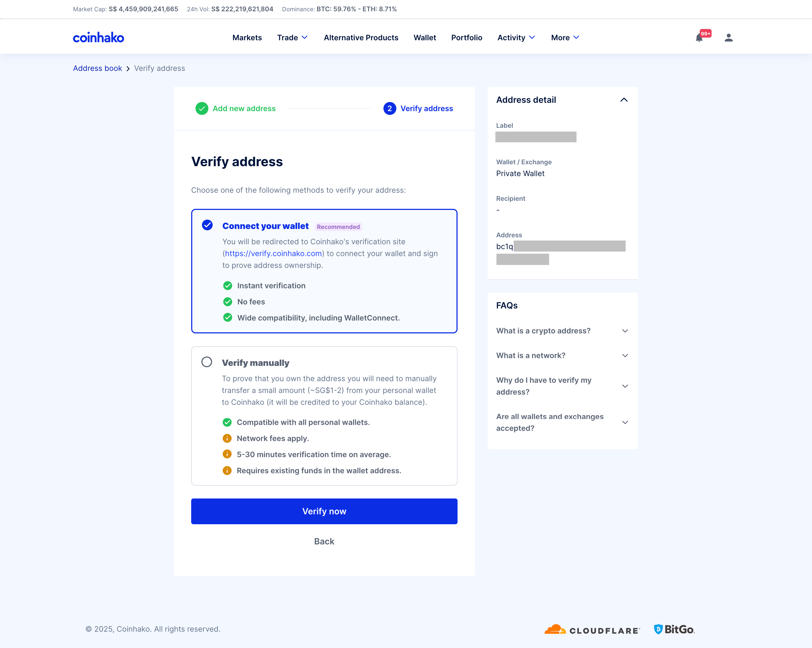This screenshot has height=648, width=812.
Task: Click the Connect your wallet heading
Action: tap(265, 226)
